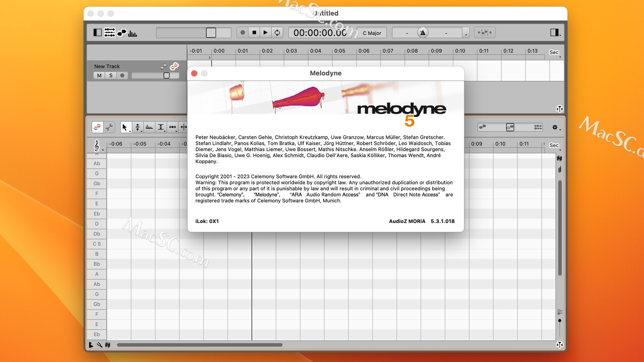Click the melodyne 5 logo banner
The width and height of the screenshot is (644, 362).
point(401,114)
